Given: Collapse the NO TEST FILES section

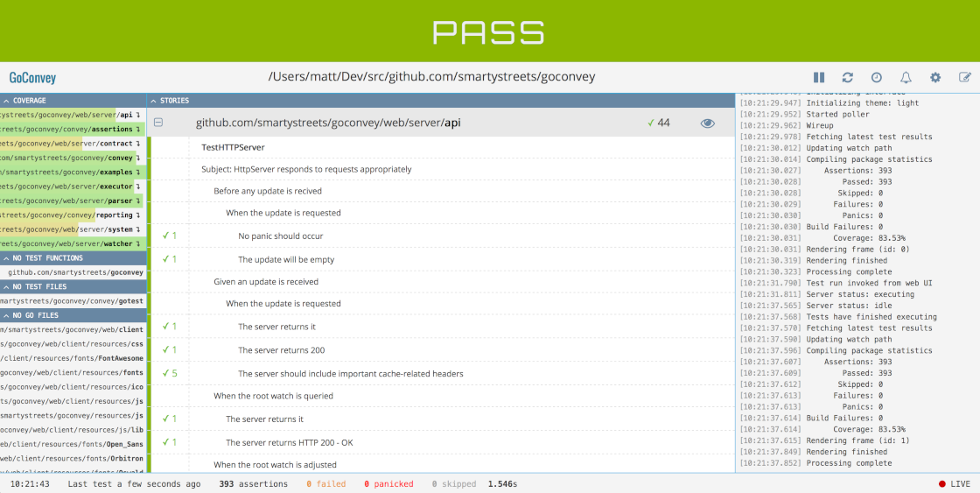Looking at the screenshot, I should tap(73, 286).
